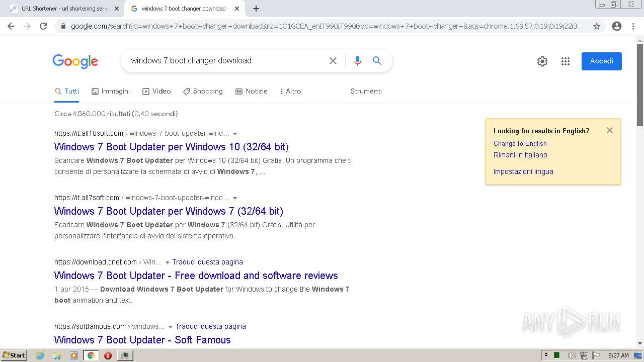Viewport: 644px width, 362px height.
Task: Open Windows 7 Boot Updater per Windows 10 result
Action: 172,147
